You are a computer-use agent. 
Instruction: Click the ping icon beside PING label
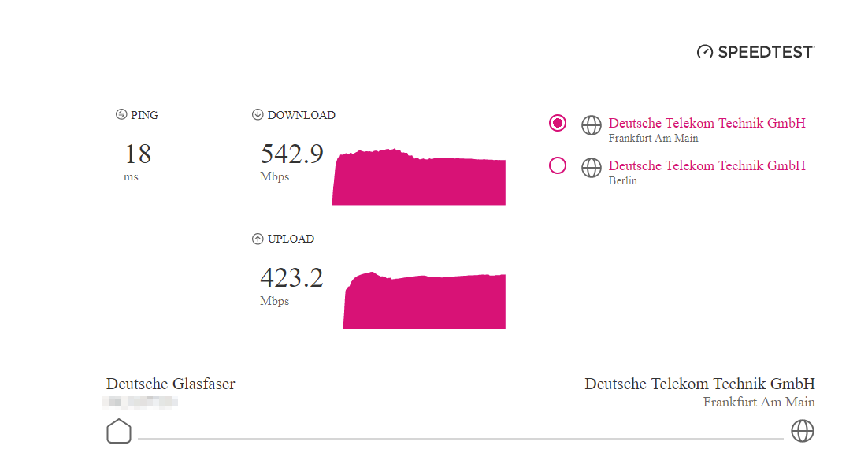pos(121,114)
